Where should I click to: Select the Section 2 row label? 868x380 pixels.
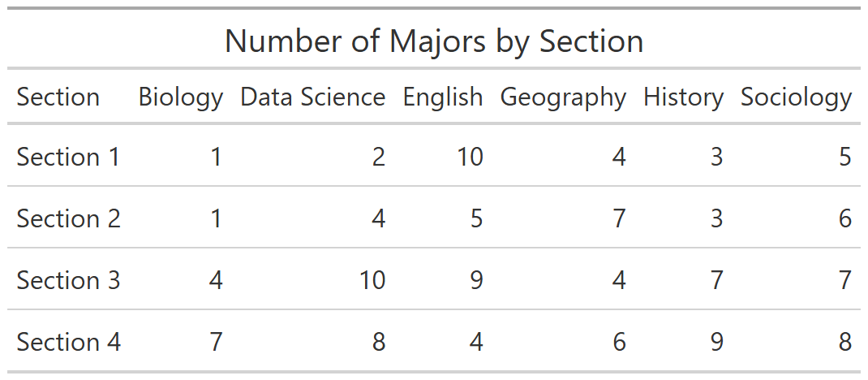coord(68,218)
